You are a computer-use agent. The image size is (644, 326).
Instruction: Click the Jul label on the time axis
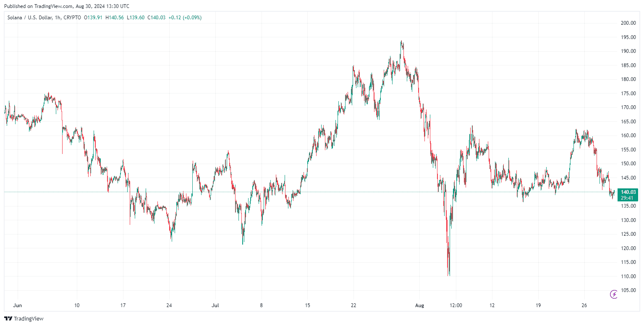coord(215,305)
